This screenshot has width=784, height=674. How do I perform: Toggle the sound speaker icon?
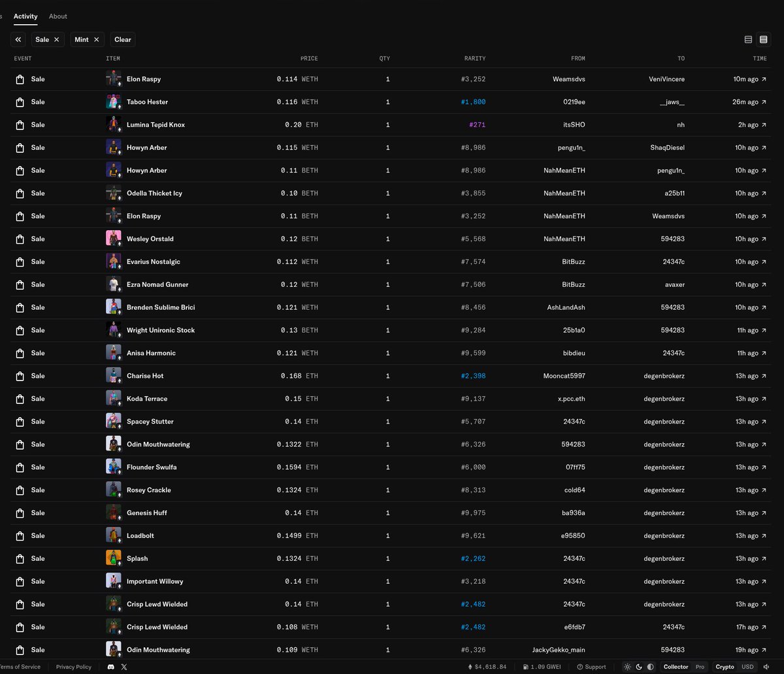pyautogui.click(x=766, y=667)
